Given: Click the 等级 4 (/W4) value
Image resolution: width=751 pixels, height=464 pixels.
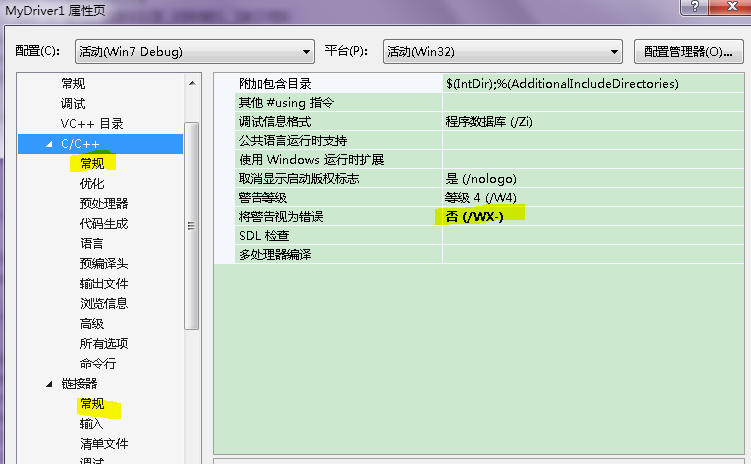Looking at the screenshot, I should 481,197.
